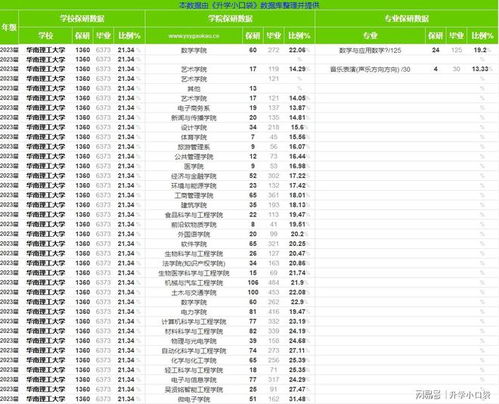Select the 20.86 percentage value

(x=297, y=263)
